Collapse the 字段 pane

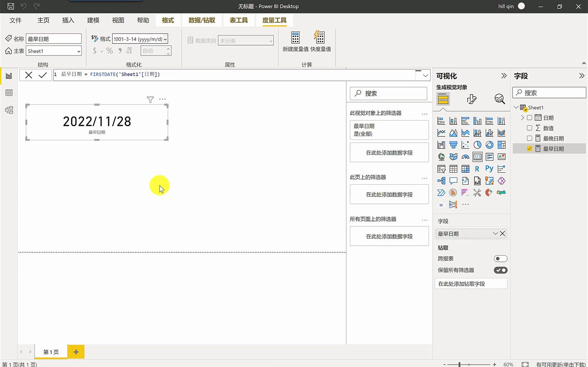581,76
